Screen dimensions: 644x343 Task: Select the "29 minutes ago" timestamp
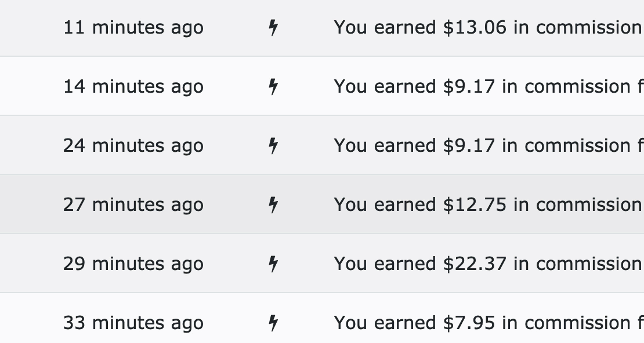tap(133, 264)
